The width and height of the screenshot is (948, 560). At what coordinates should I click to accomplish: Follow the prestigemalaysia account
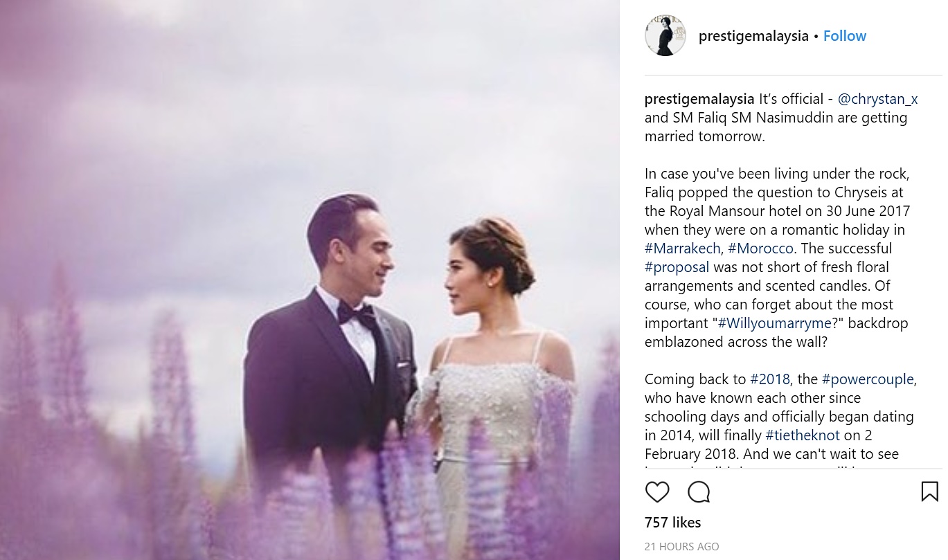tap(845, 36)
